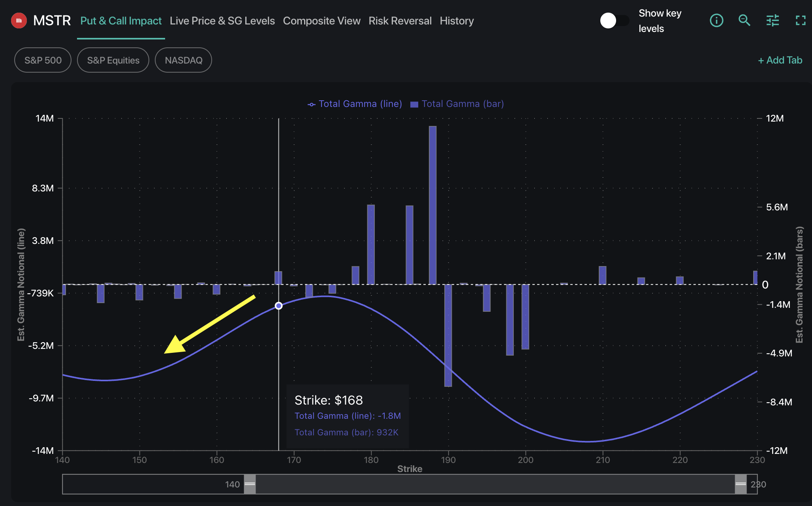The image size is (812, 506).
Task: Select the Put & Call Impact tab
Action: click(x=121, y=21)
